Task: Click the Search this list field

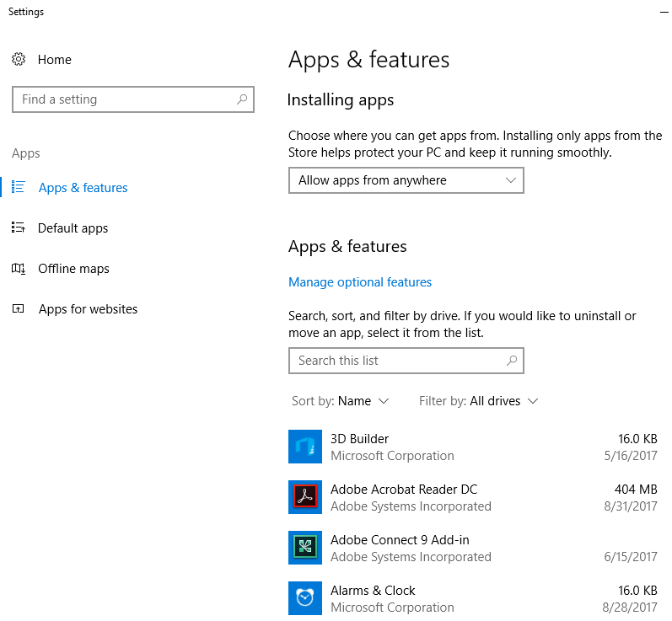Action: (406, 361)
